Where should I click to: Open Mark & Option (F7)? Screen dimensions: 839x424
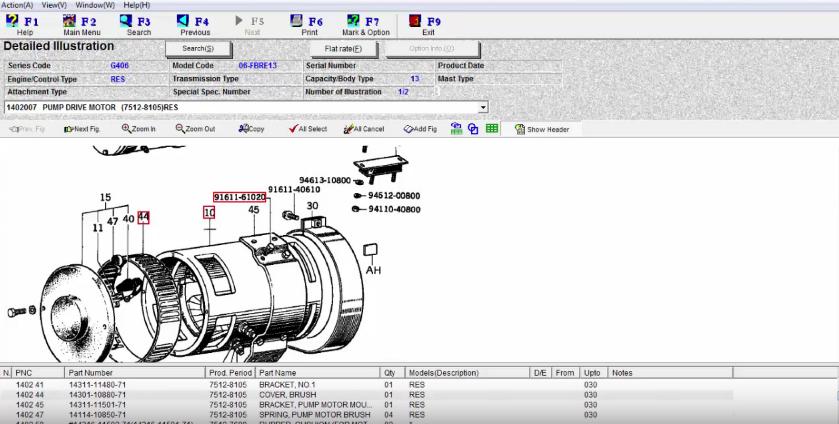click(365, 25)
